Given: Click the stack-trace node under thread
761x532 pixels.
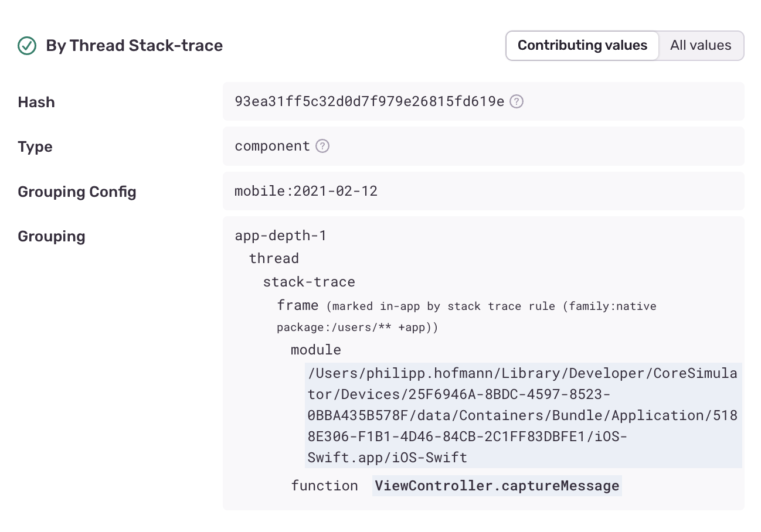Looking at the screenshot, I should tap(309, 282).
